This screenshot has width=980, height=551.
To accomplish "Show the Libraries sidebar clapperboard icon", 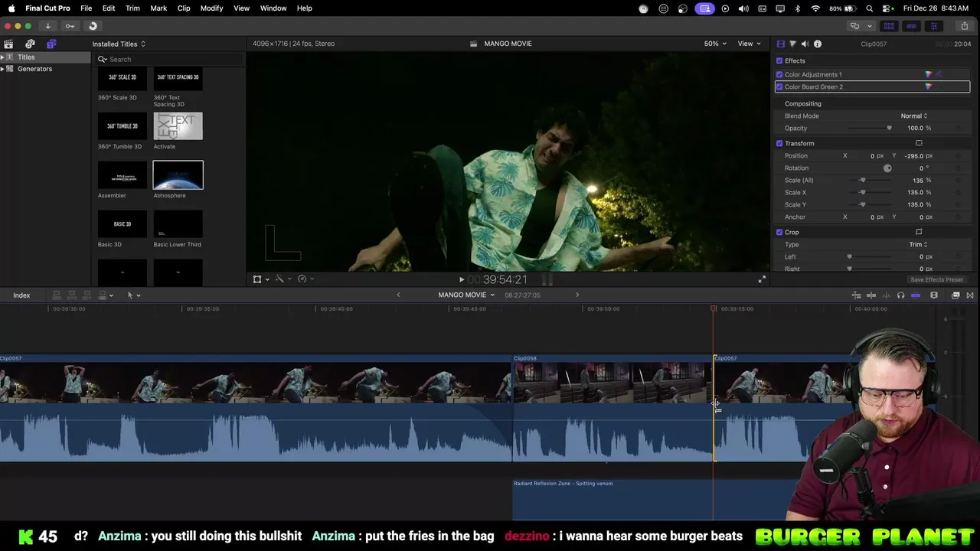I will (8, 44).
